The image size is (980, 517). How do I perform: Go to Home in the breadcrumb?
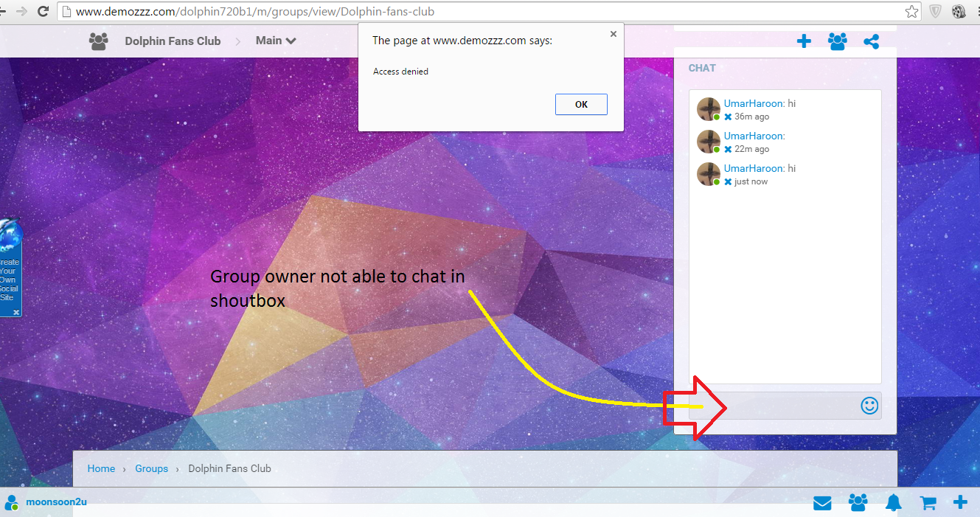101,468
